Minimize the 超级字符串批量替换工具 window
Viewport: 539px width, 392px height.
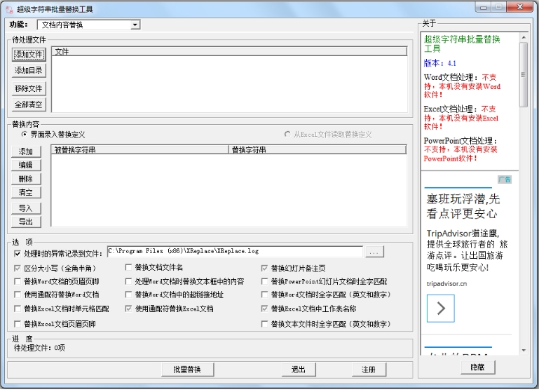(x=484, y=7)
